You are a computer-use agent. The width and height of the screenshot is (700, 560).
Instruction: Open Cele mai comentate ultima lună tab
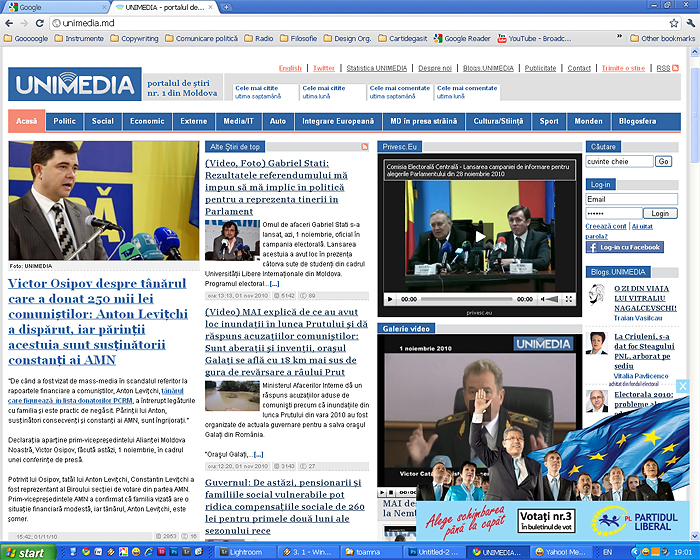click(467, 92)
